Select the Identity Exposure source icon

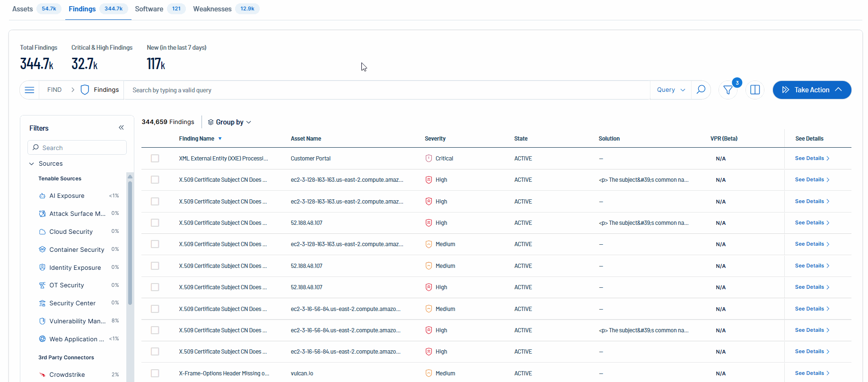(x=42, y=267)
